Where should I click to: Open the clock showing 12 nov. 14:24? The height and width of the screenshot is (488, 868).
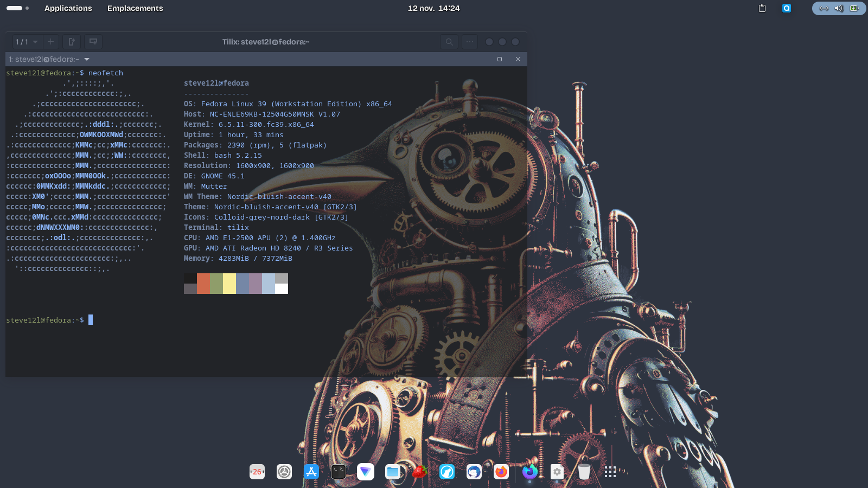(x=433, y=8)
